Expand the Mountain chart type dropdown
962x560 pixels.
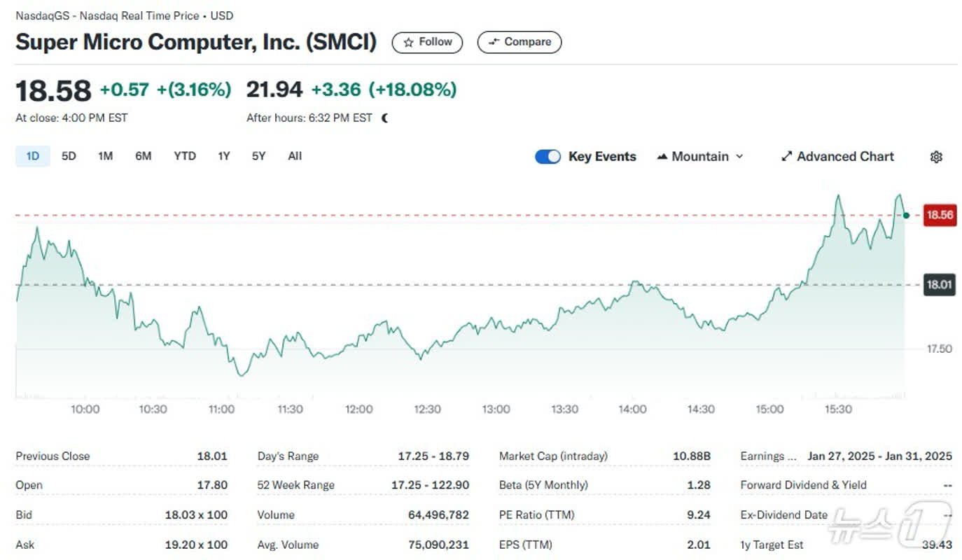pyautogui.click(x=699, y=157)
